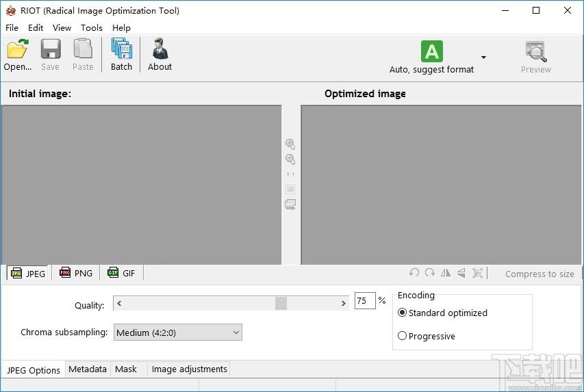
Task: Click the Quality slider right arrow
Action: tap(344, 303)
